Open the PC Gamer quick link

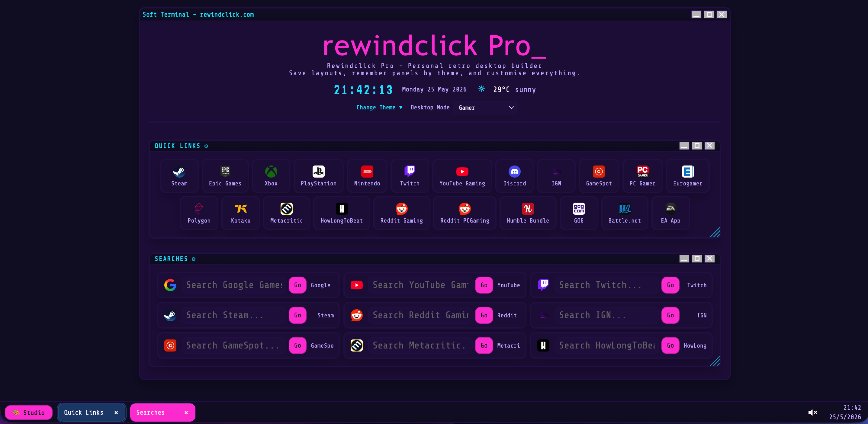(x=642, y=176)
